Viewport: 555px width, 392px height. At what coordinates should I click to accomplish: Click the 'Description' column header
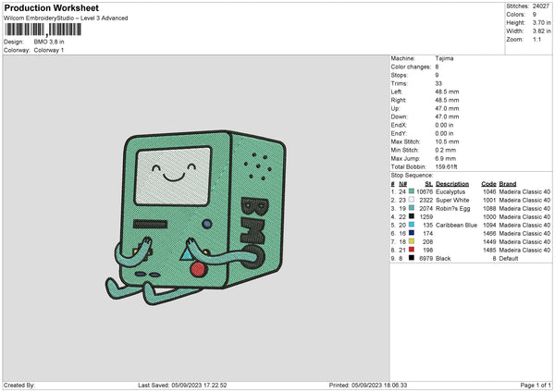click(x=452, y=184)
